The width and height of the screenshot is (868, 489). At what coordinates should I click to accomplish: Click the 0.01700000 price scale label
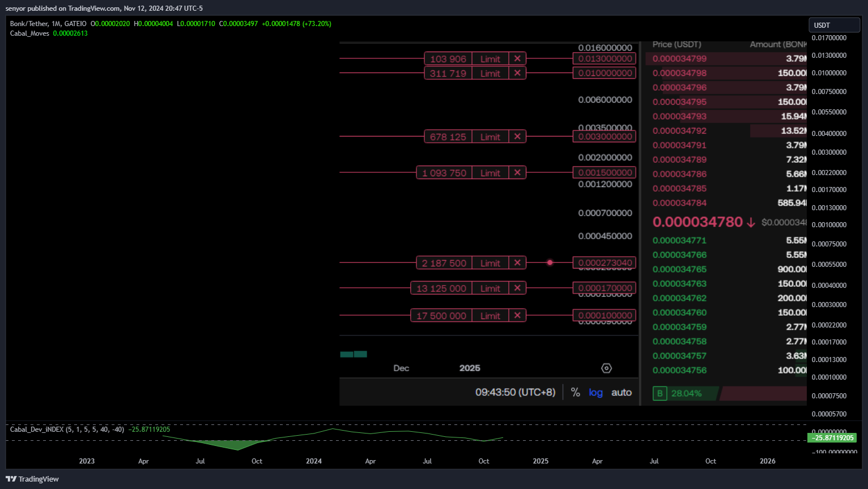click(829, 38)
